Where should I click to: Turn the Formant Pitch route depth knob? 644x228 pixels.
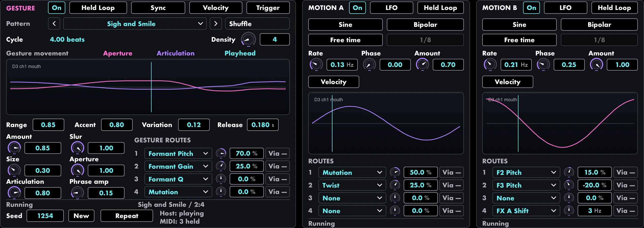click(x=221, y=154)
